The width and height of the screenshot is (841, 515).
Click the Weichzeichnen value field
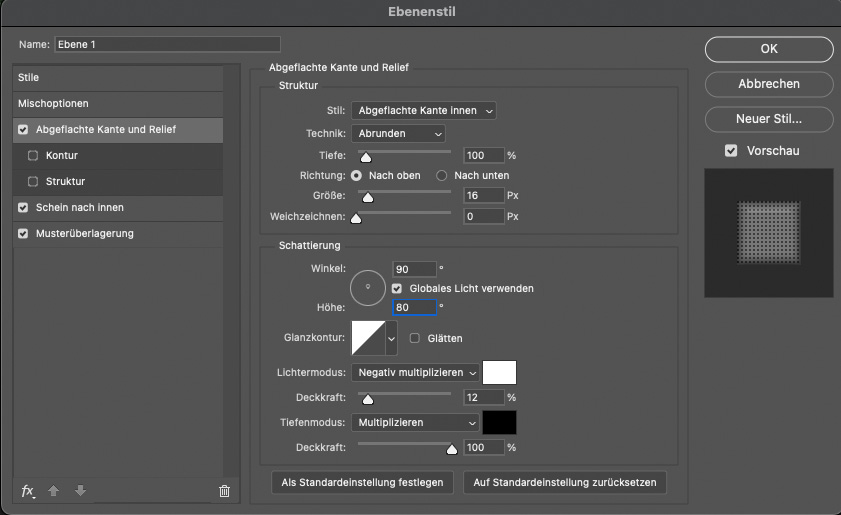click(484, 217)
